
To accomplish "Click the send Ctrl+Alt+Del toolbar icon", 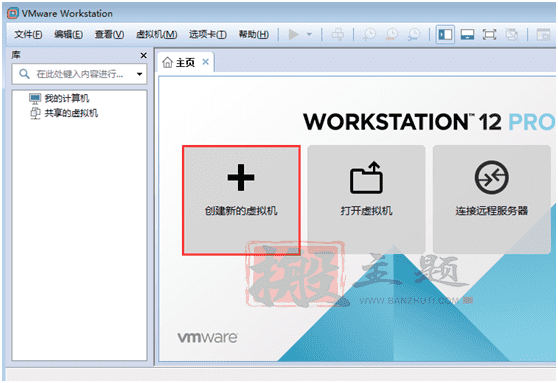I will pyautogui.click(x=337, y=35).
